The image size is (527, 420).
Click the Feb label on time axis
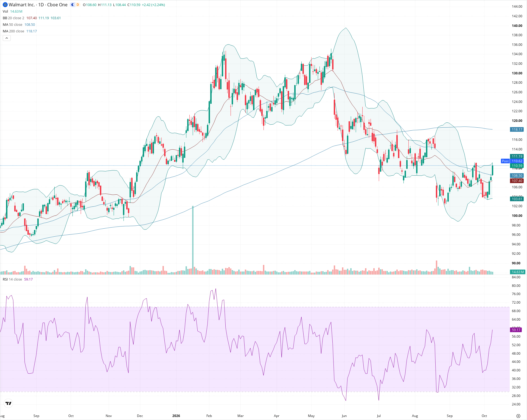(209, 416)
